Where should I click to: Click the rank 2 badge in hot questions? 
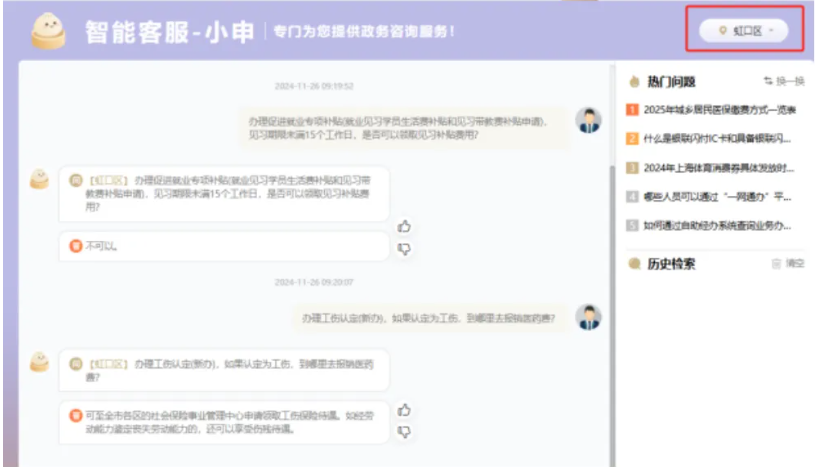click(632, 138)
